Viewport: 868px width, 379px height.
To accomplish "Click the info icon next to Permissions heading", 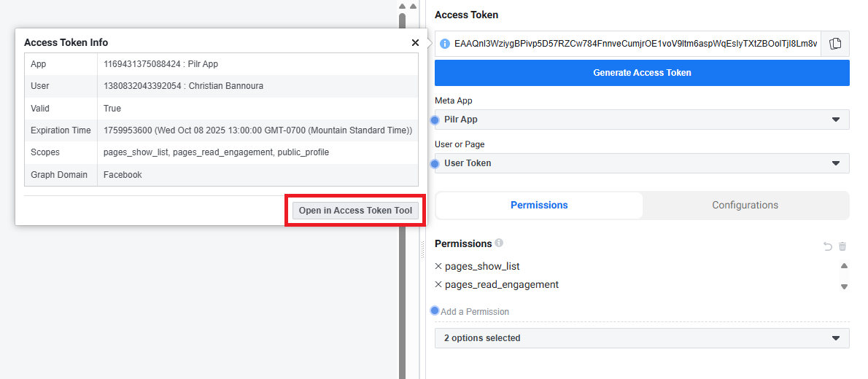I will point(499,243).
